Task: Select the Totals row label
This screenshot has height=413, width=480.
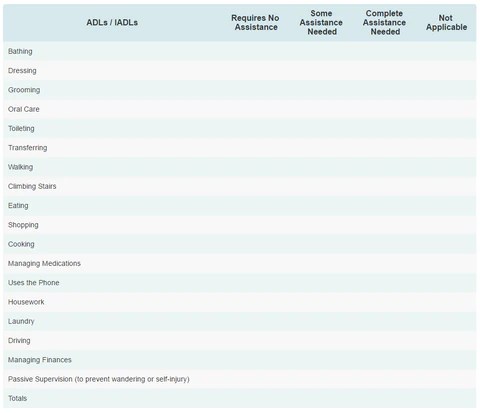Action: coord(18,398)
